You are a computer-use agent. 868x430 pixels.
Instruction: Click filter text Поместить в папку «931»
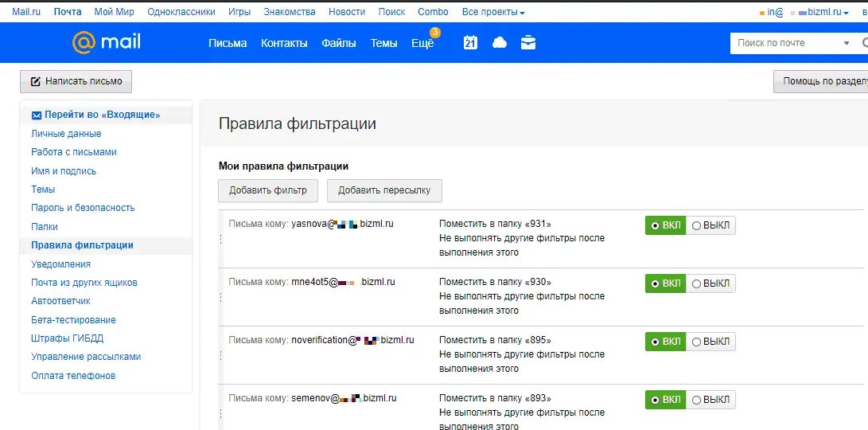pos(496,224)
